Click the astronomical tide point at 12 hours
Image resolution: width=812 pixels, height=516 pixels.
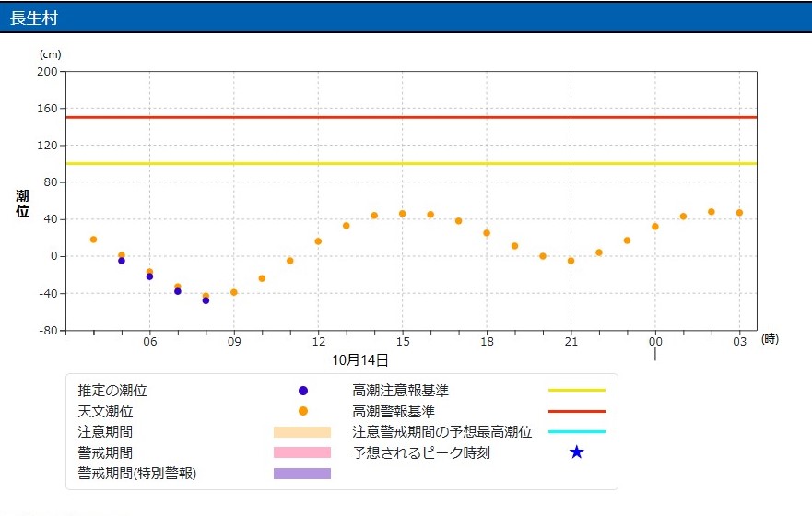[318, 241]
